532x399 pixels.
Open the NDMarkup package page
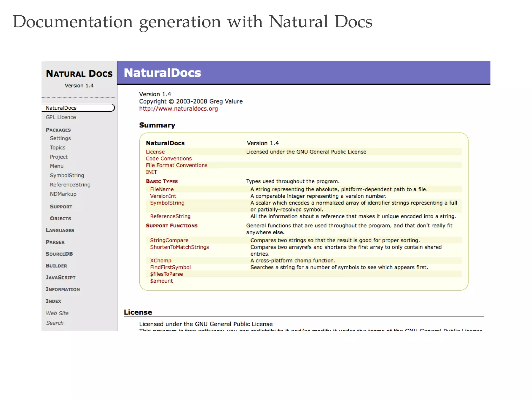click(63, 194)
